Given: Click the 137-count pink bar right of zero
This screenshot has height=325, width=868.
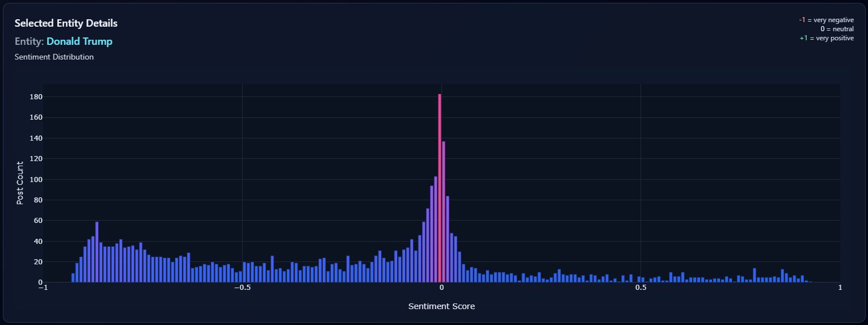Looking at the screenshot, I should (x=444, y=212).
